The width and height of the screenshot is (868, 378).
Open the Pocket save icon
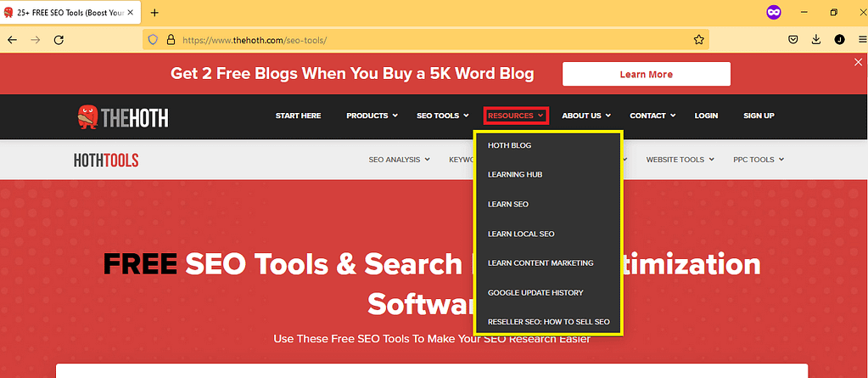tap(792, 40)
